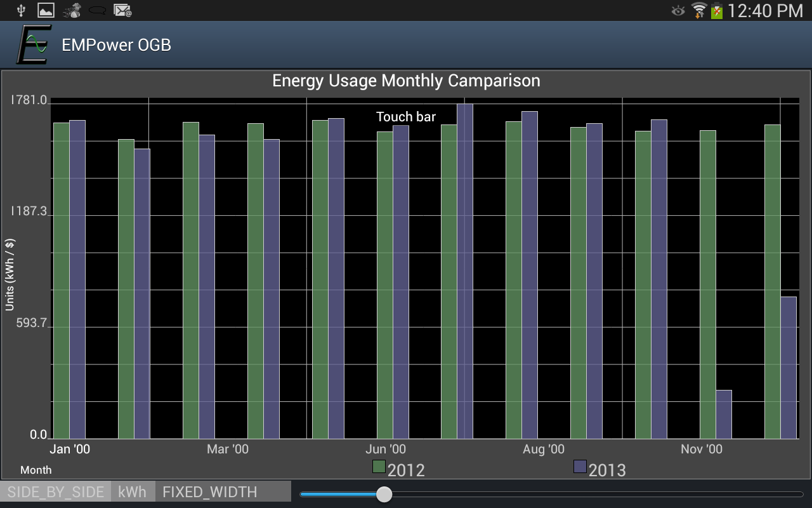Open the picture notification icon
Screen dimensions: 812x508
(46, 10)
